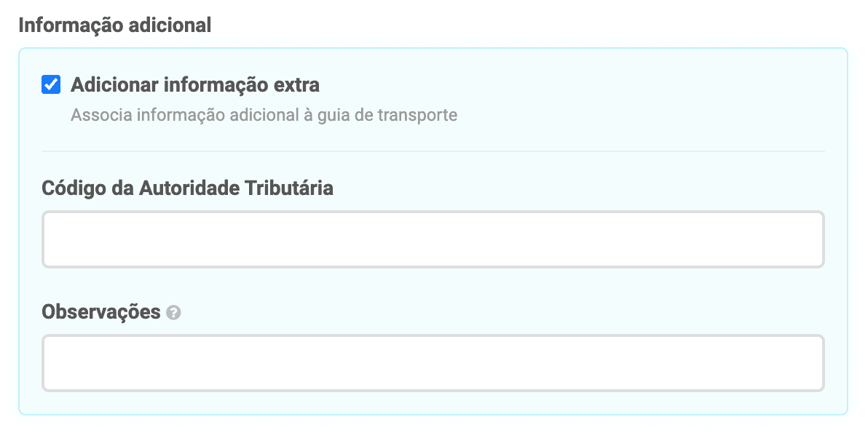Click the Informação adicional section heading
This screenshot has width=868, height=438.
(x=114, y=25)
